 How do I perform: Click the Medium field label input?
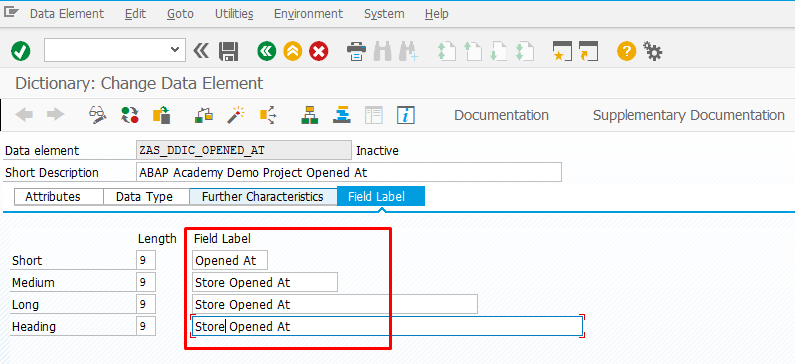click(x=265, y=282)
